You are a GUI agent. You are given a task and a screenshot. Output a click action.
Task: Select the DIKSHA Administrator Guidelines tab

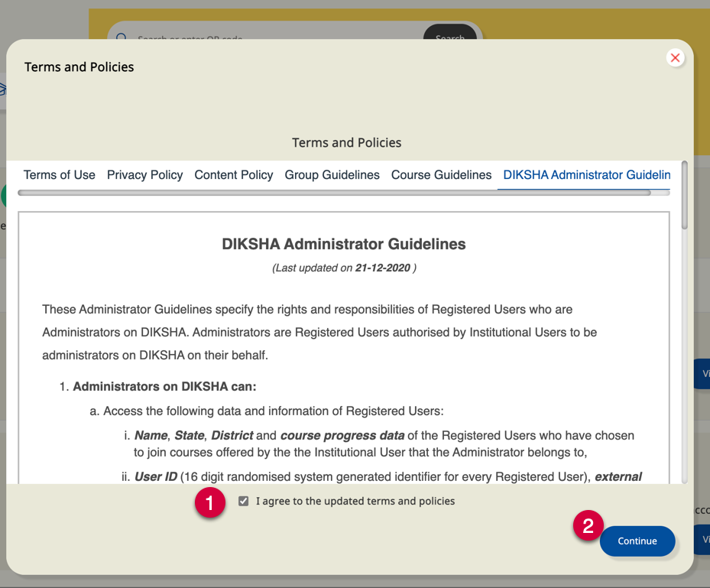click(586, 175)
